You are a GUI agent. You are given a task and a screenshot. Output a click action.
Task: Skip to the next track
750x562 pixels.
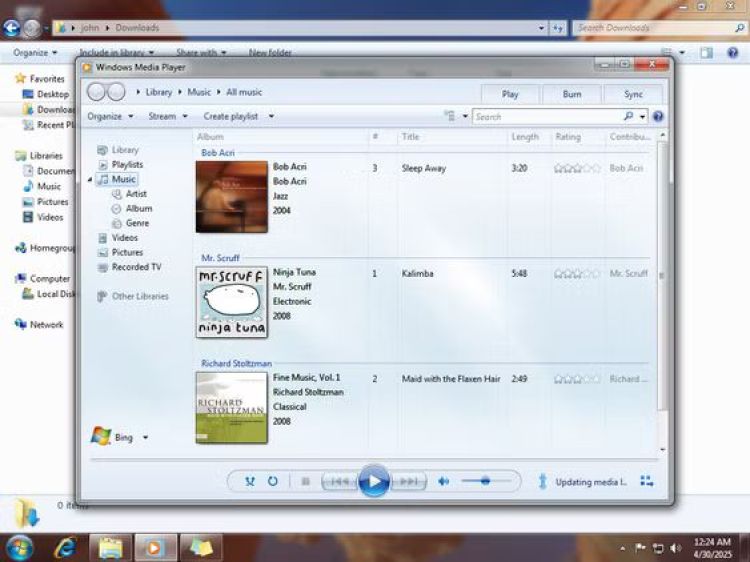pos(408,481)
